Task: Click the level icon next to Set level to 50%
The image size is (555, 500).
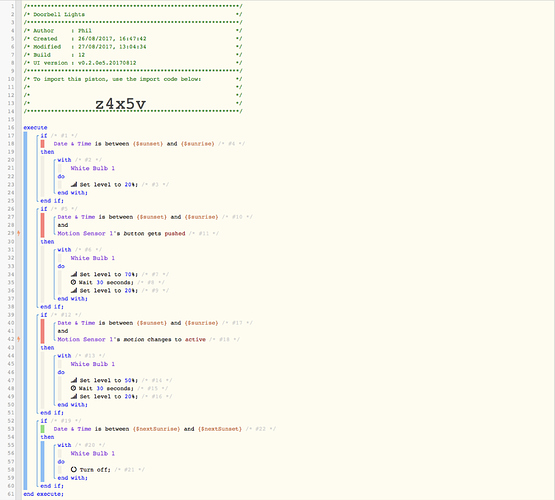Action: click(x=74, y=380)
